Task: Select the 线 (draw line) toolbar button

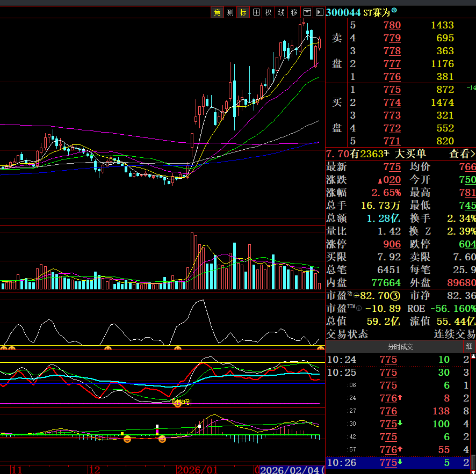Action: coord(282,12)
